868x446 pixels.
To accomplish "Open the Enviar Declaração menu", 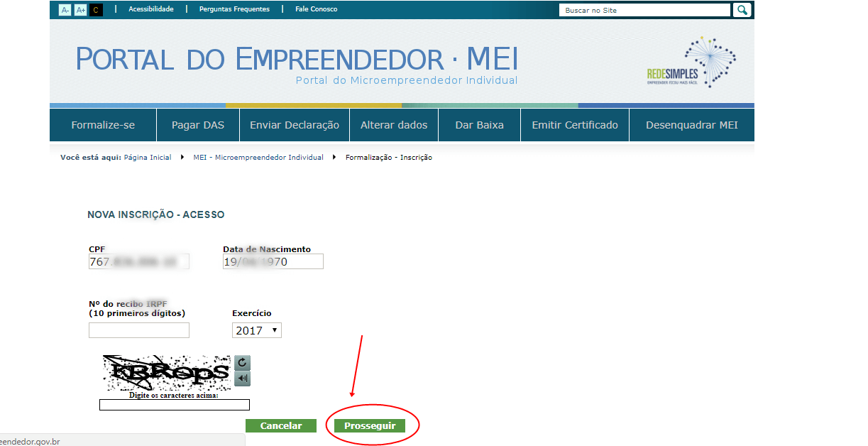I will [295, 125].
